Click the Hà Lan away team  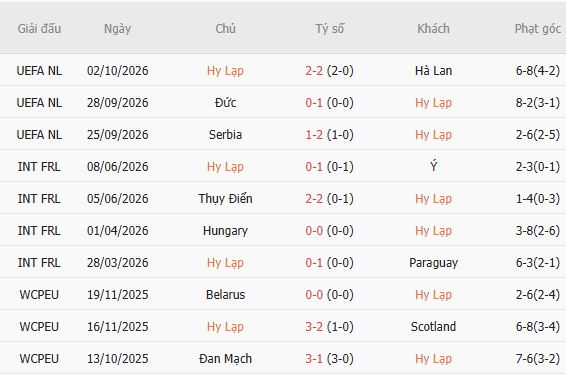point(434,71)
